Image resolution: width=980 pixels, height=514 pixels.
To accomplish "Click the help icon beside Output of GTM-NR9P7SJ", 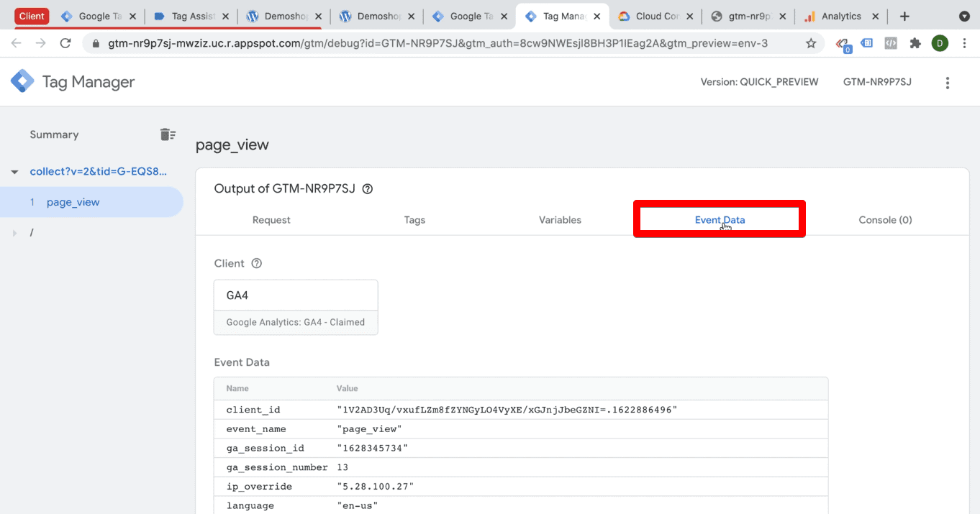I will point(367,188).
